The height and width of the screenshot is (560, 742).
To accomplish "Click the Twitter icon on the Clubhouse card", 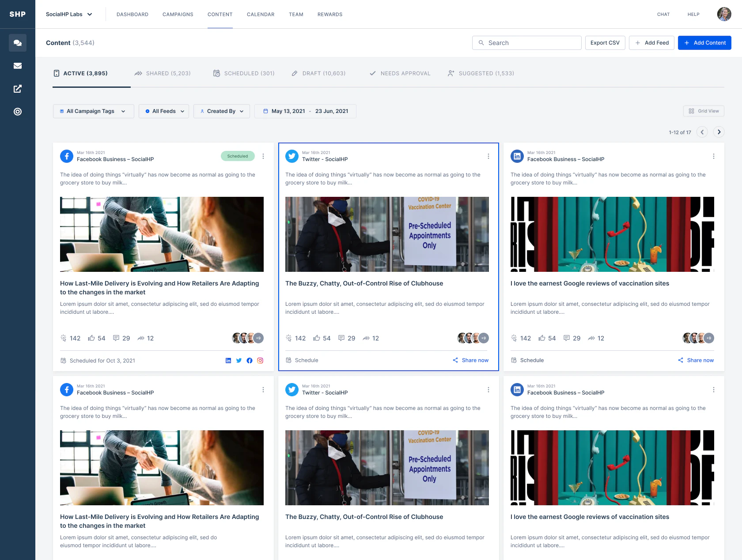I will click(x=291, y=156).
